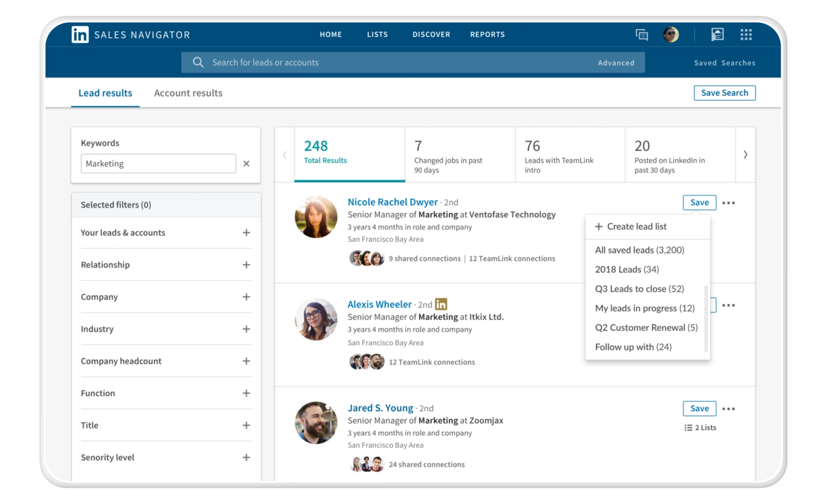Go to the HOME menu
827x504 pixels.
(331, 35)
